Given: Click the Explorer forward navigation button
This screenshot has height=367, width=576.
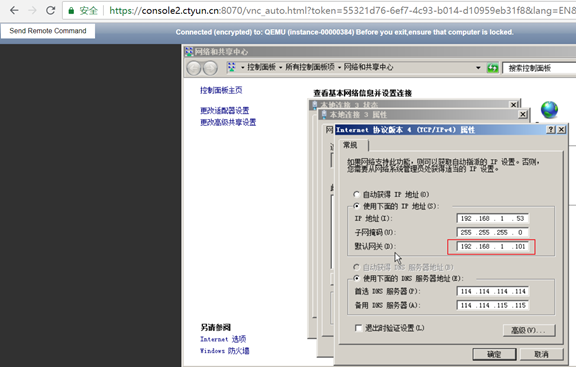Looking at the screenshot, I should (x=210, y=68).
